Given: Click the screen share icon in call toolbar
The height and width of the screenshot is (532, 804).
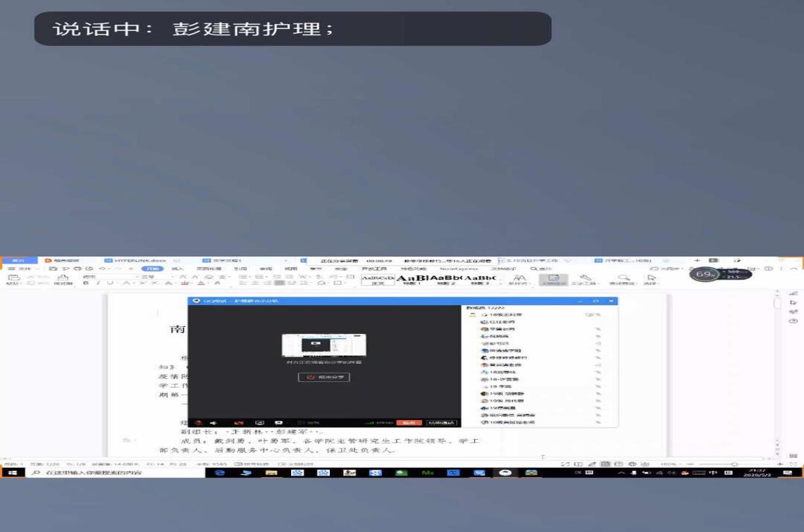Looking at the screenshot, I should pyautogui.click(x=259, y=423).
